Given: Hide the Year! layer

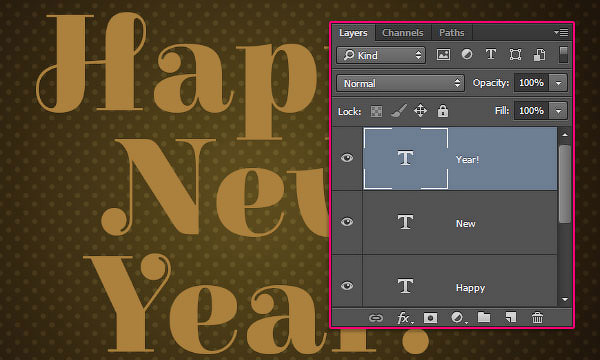Looking at the screenshot, I should tap(347, 158).
